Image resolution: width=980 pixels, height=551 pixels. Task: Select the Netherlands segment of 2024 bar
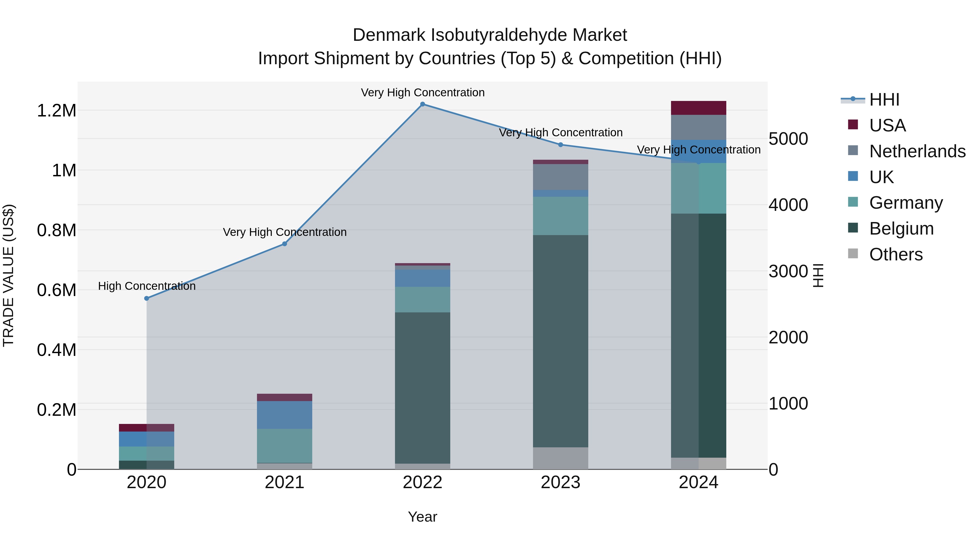click(x=699, y=127)
